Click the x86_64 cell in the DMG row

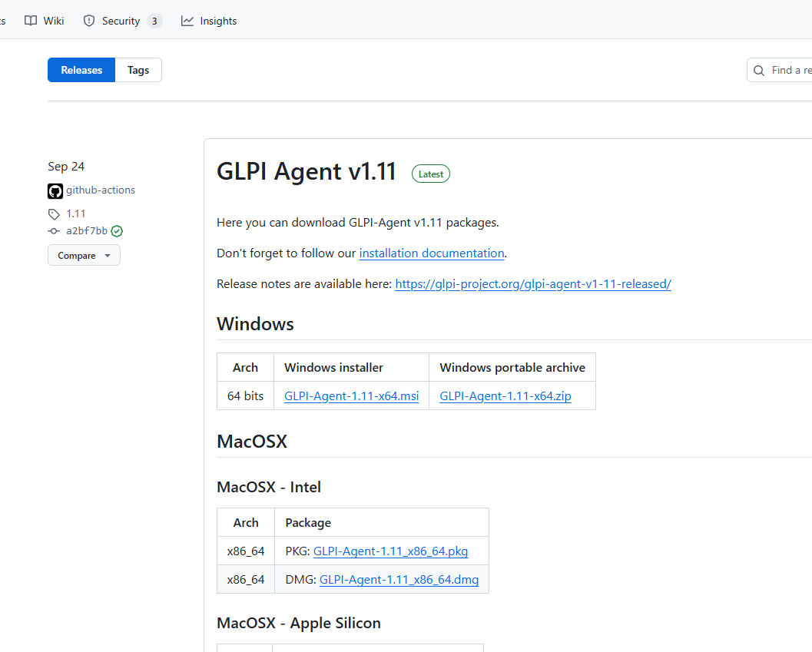point(246,580)
